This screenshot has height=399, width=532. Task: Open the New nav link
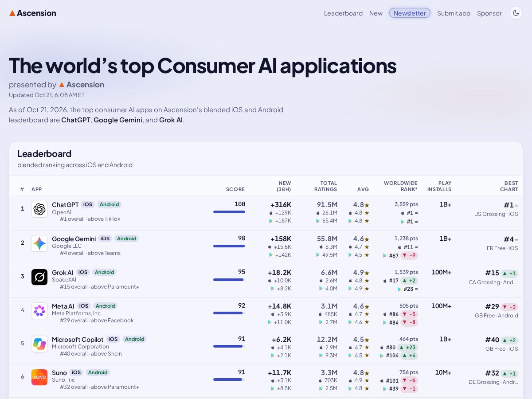(376, 13)
